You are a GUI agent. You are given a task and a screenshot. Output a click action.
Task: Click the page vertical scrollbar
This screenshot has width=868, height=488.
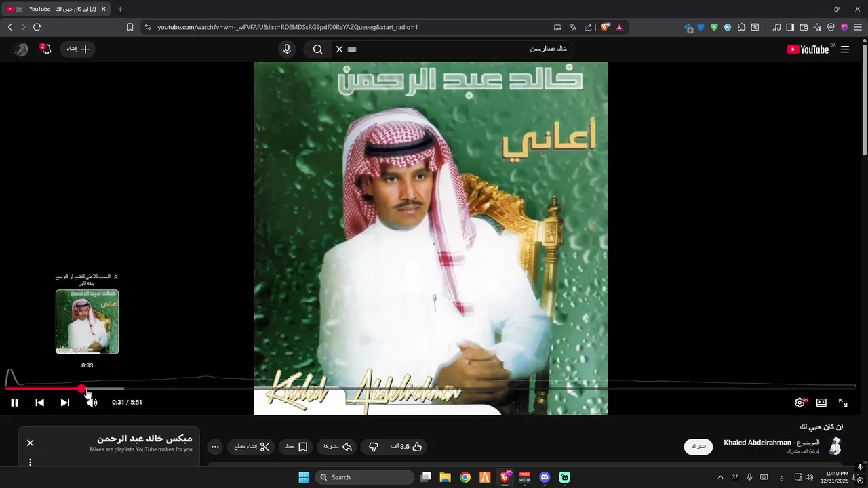coord(864,102)
